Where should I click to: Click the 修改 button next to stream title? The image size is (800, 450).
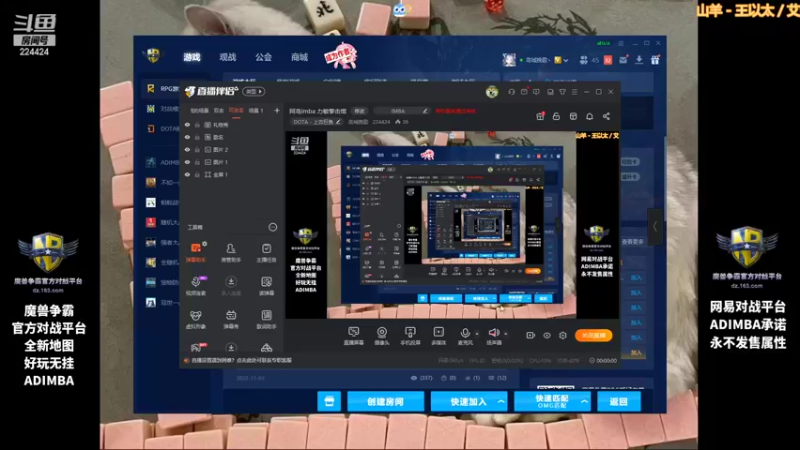tap(359, 111)
